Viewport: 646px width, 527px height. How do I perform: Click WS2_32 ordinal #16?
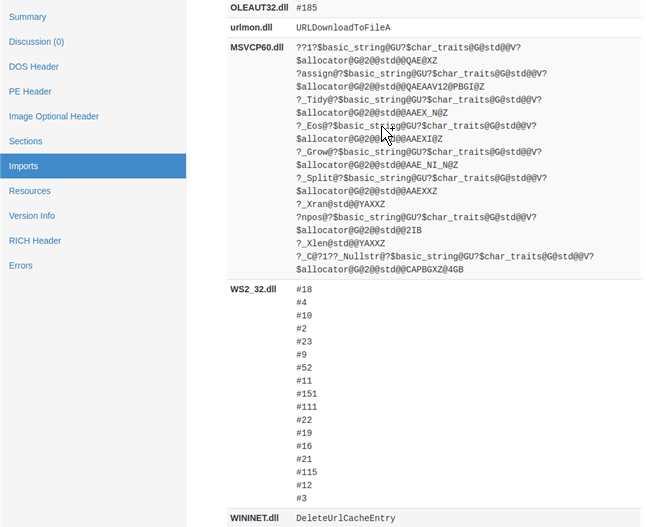coord(304,446)
